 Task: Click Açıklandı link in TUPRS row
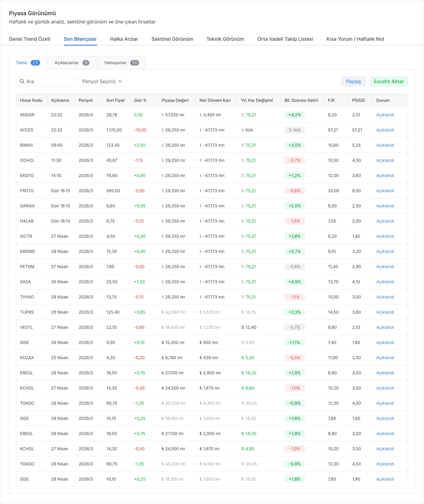point(385,312)
